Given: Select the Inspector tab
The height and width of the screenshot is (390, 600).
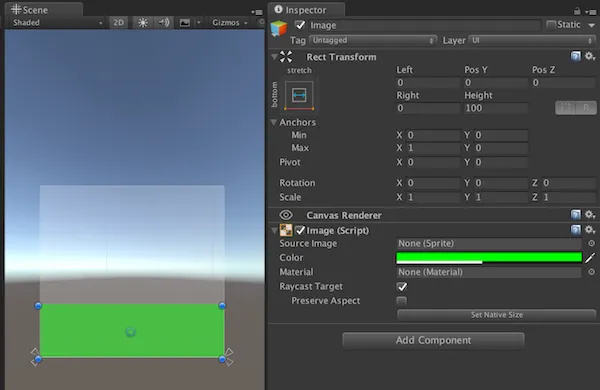Looking at the screenshot, I should 307,10.
